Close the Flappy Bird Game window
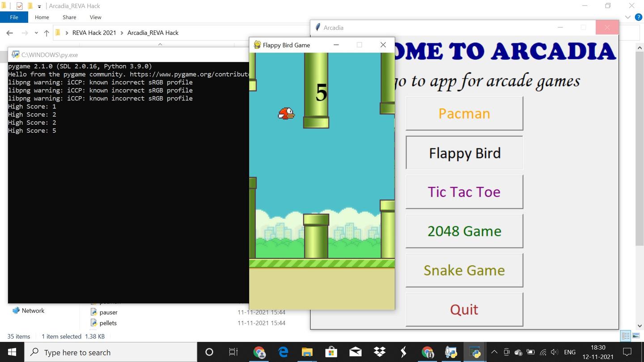 [383, 45]
